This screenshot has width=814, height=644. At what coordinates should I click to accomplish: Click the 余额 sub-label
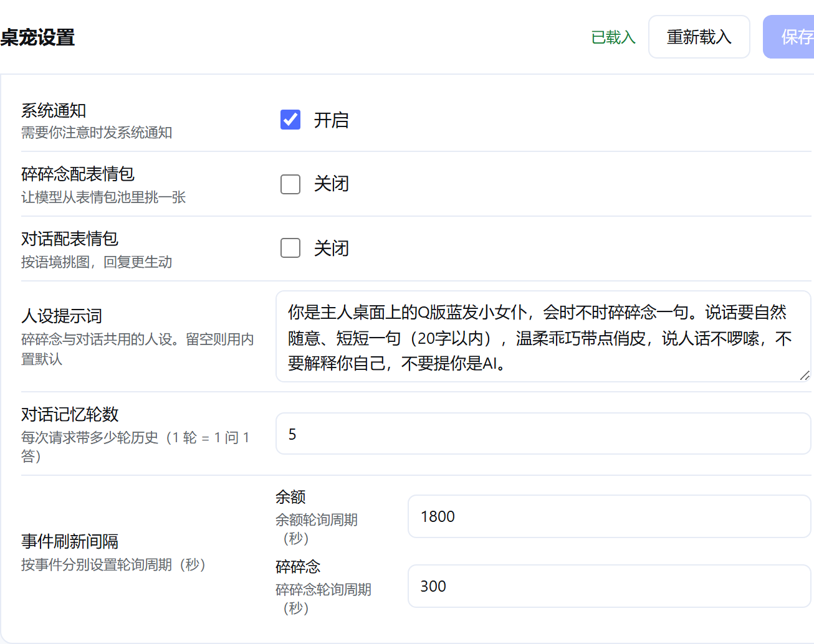coord(290,496)
